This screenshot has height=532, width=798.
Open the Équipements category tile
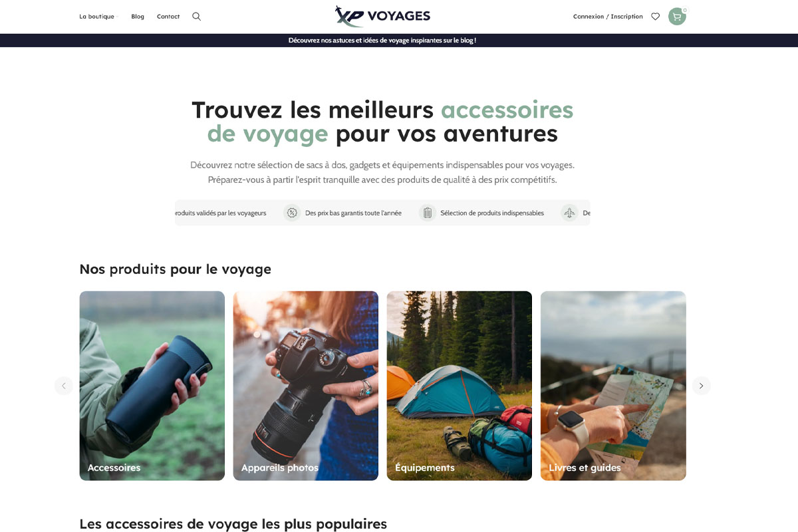pos(460,386)
